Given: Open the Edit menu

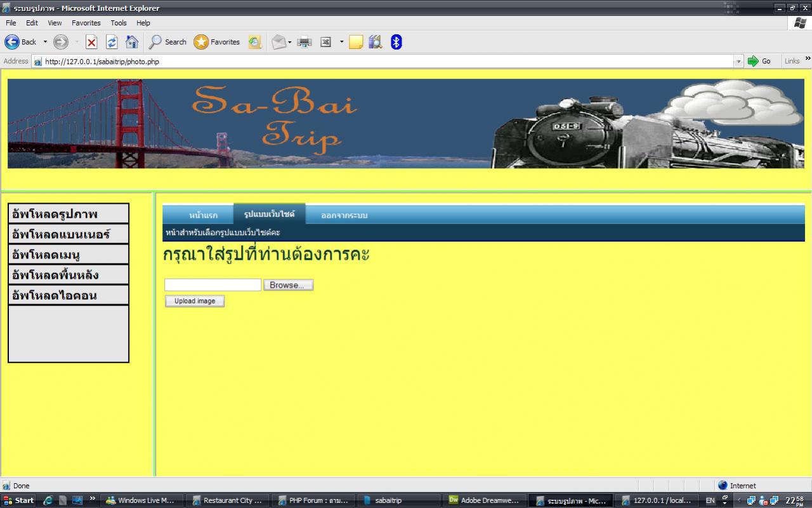Looking at the screenshot, I should [x=32, y=23].
